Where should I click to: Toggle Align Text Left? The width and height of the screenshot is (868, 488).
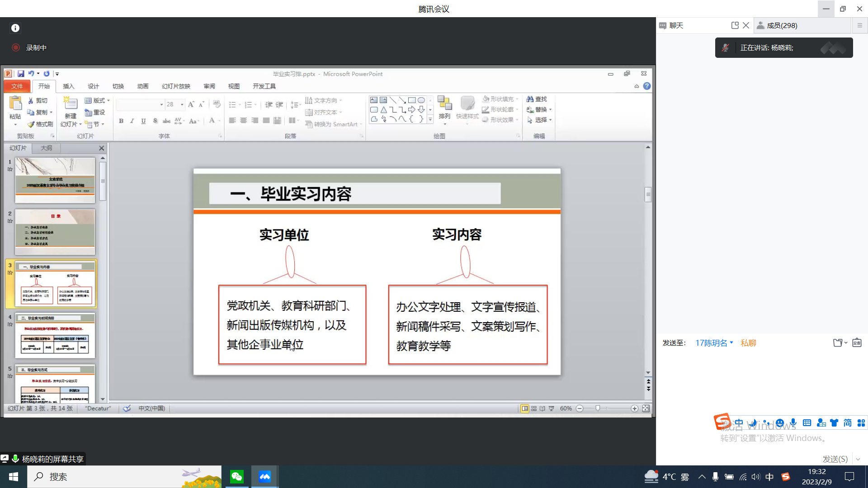click(232, 120)
